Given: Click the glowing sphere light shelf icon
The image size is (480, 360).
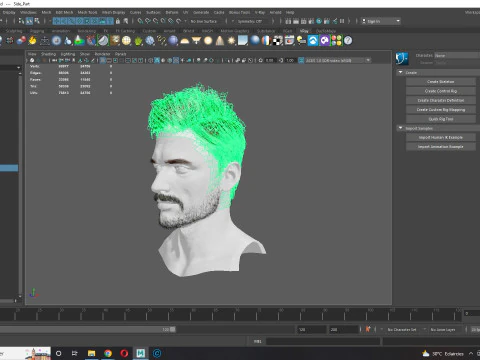Looking at the screenshot, I should pos(208,41).
